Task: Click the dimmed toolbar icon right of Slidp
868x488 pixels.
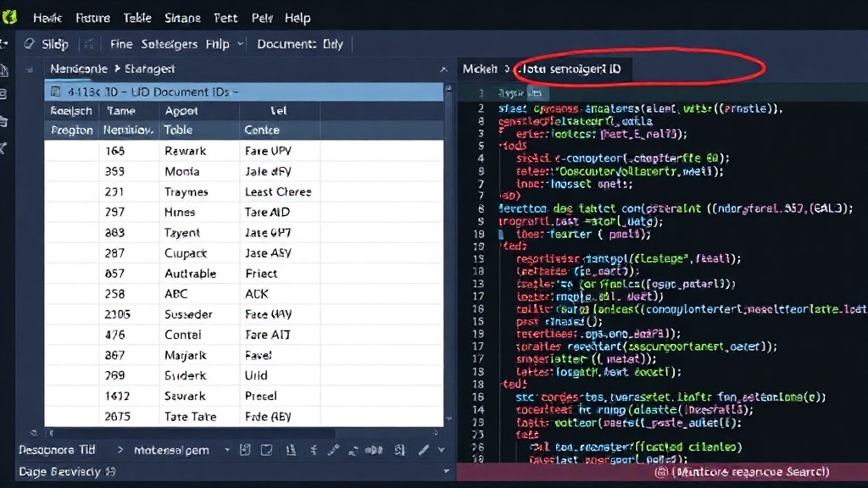Action: (88, 44)
